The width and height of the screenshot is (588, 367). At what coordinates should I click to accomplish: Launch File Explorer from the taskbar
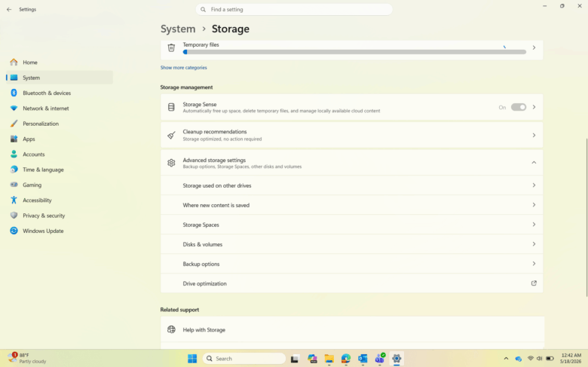click(329, 359)
